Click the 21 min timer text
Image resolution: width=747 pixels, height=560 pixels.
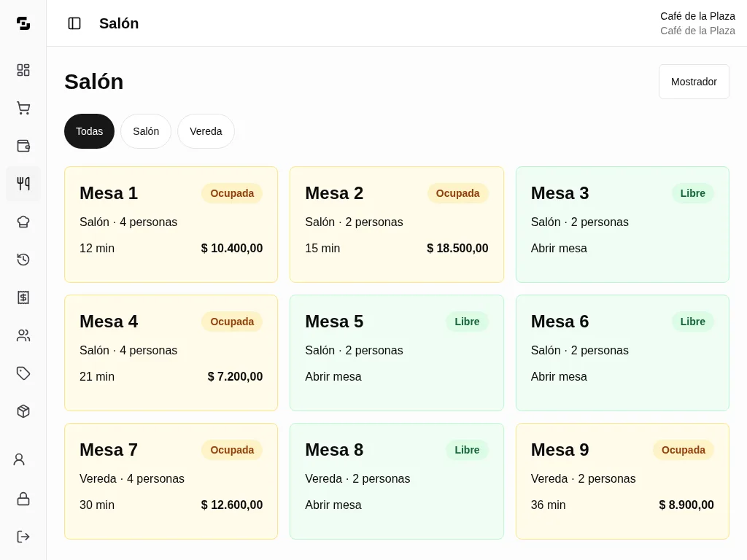click(x=97, y=377)
